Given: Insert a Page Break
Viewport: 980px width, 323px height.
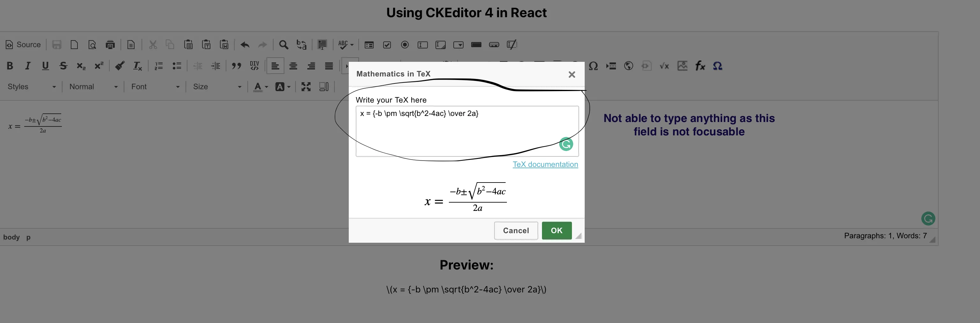Looking at the screenshot, I should click(x=611, y=66).
